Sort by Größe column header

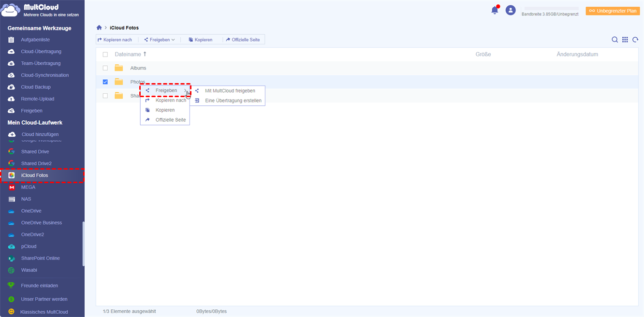(x=483, y=55)
